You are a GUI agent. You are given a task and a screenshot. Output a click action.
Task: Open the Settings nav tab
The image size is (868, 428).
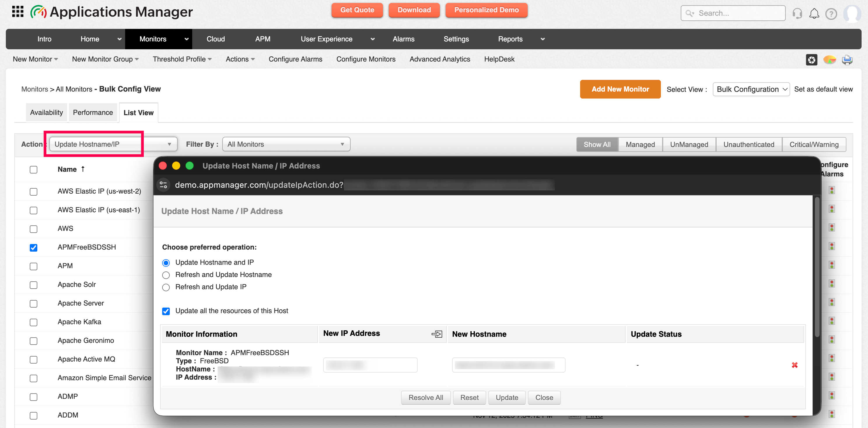coord(456,39)
